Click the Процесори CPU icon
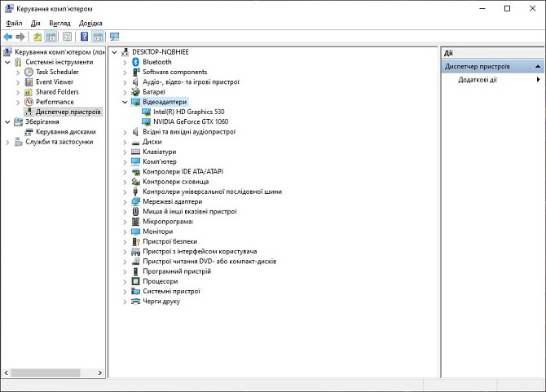 click(136, 281)
